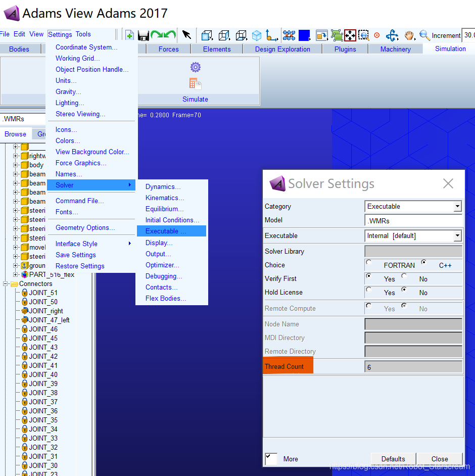The width and height of the screenshot is (475, 476).
Task: Click the green Redo arrow
Action: (x=157, y=34)
